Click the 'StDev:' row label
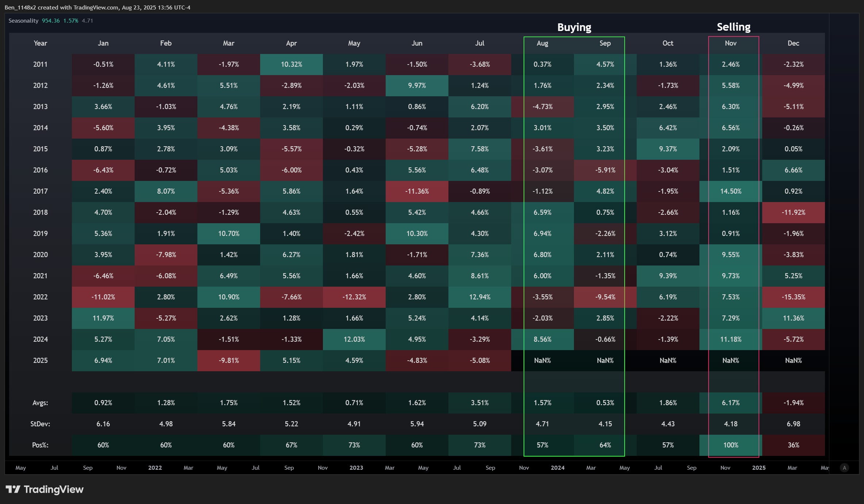This screenshot has width=864, height=504. point(40,424)
